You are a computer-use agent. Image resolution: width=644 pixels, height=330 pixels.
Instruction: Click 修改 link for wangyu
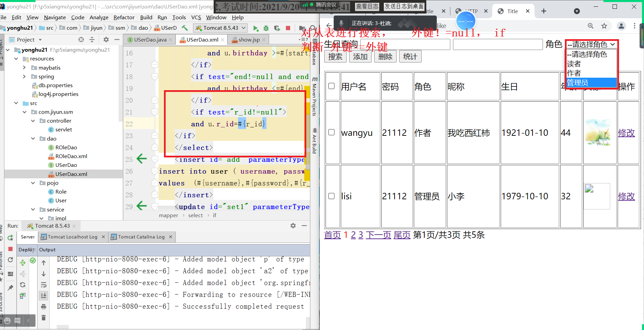coord(626,133)
